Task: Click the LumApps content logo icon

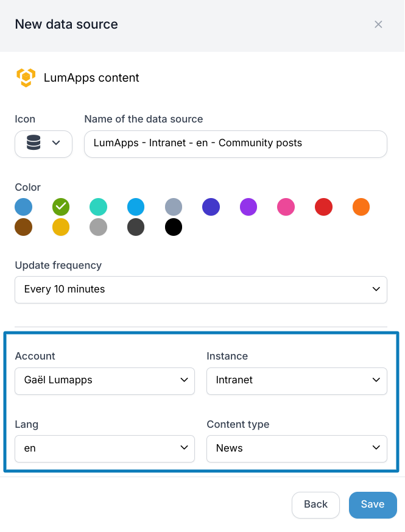Action: point(26,77)
